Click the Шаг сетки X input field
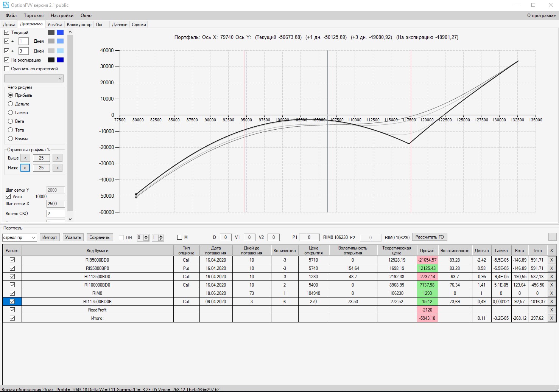 click(x=56, y=204)
